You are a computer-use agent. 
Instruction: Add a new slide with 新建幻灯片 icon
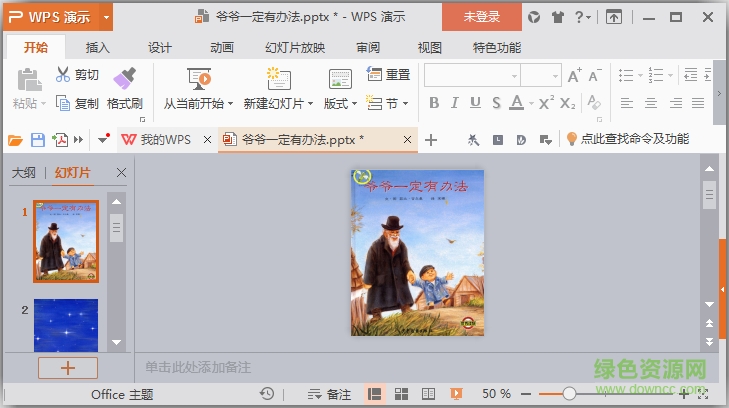(278, 78)
